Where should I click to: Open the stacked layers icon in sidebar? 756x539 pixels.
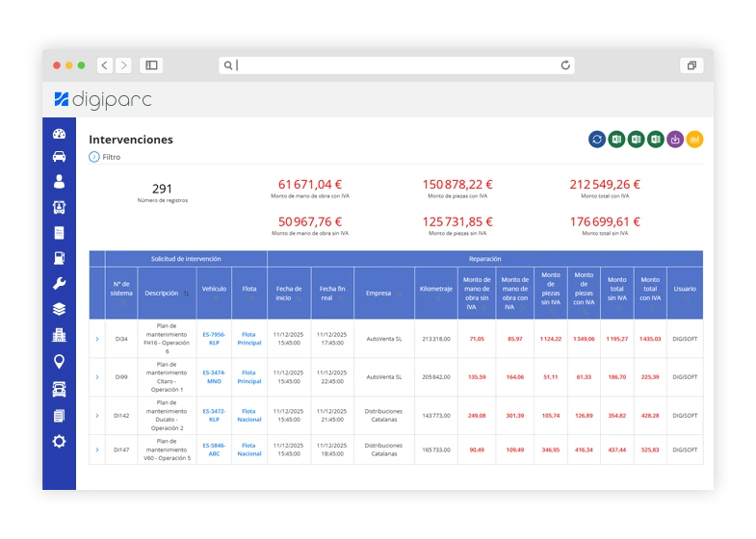coord(59,309)
